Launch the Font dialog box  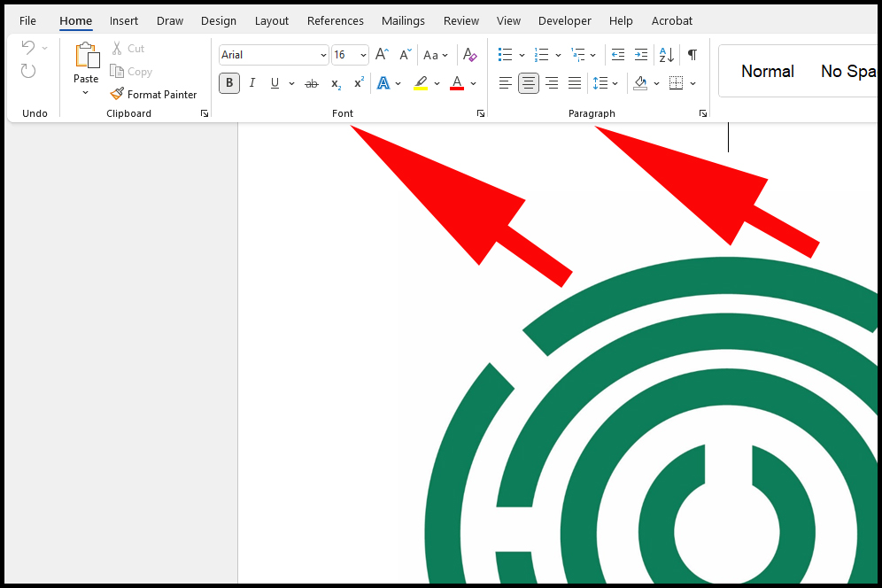coord(481,113)
